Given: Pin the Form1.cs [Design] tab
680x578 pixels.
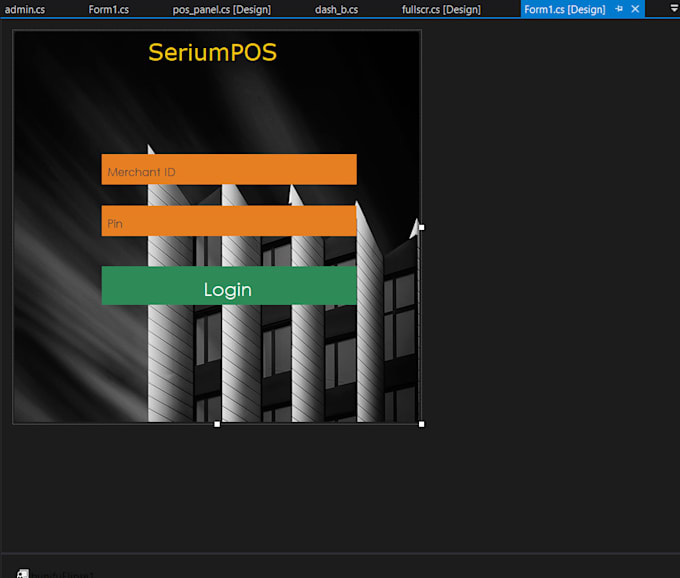Looking at the screenshot, I should tap(620, 9).
